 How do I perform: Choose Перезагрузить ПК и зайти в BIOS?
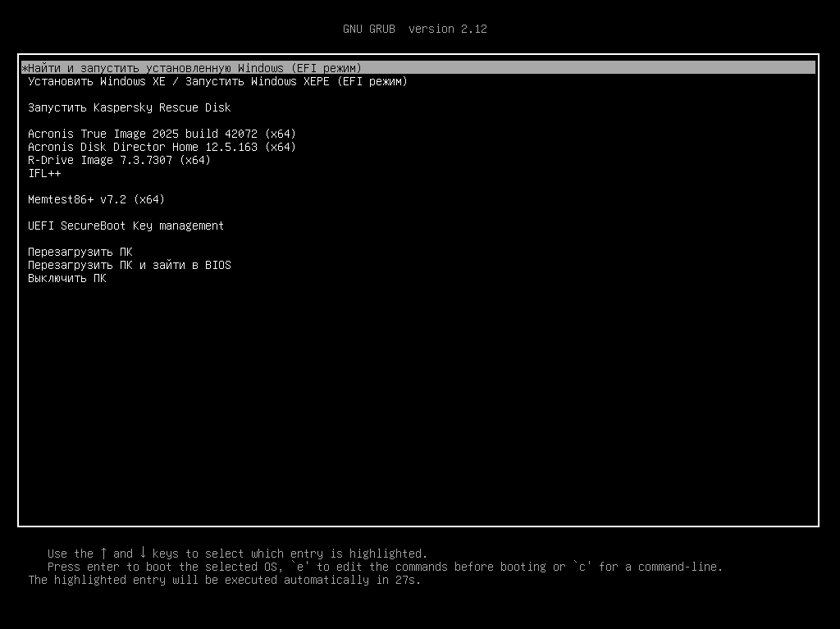(130, 265)
